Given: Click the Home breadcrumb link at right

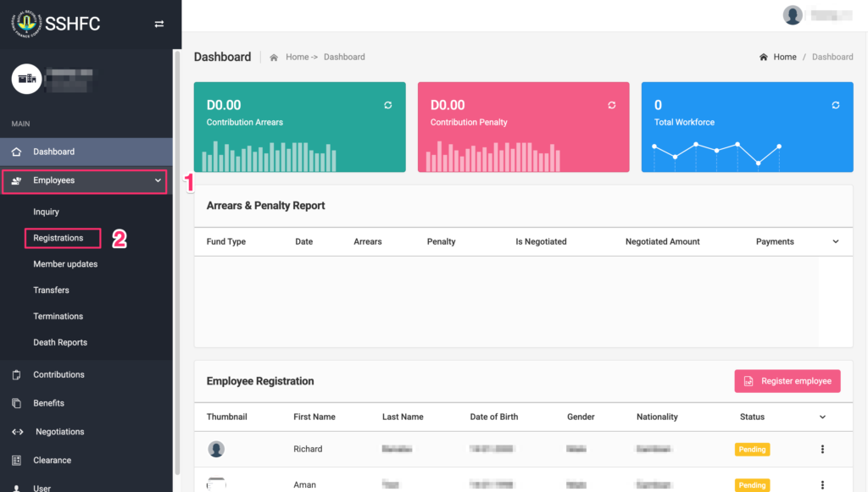Looking at the screenshot, I should [784, 57].
